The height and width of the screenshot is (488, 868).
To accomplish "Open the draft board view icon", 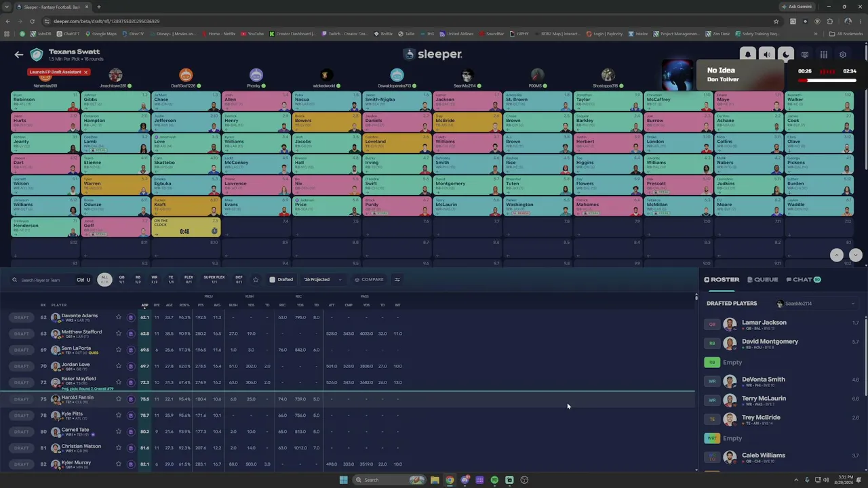I will tap(805, 55).
